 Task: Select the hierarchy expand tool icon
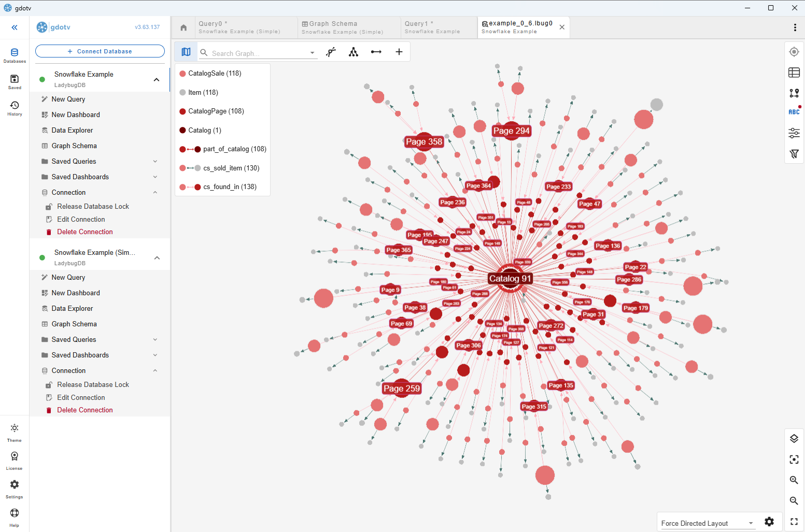coord(354,52)
